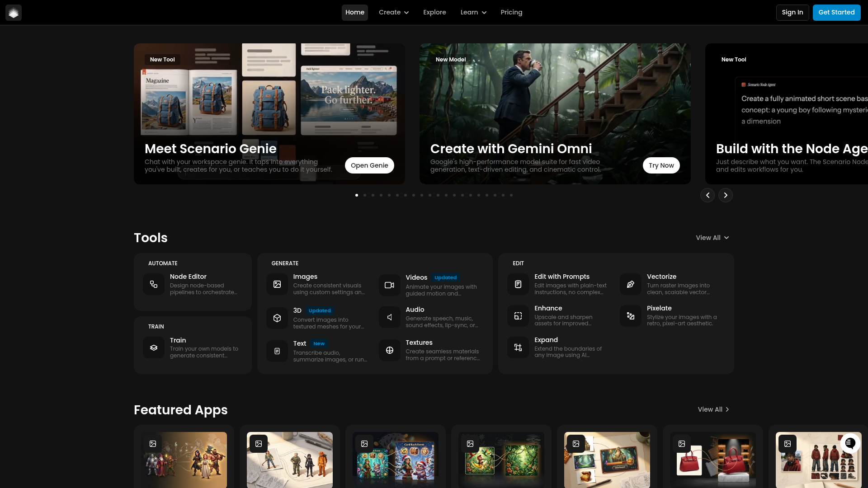The height and width of the screenshot is (488, 868).
Task: Click the Enhance upscale icon
Action: (518, 316)
